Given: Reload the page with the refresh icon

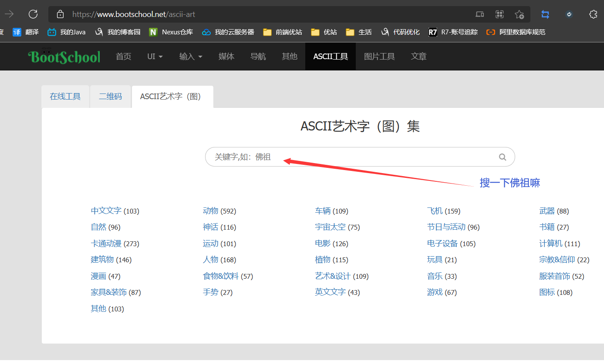Looking at the screenshot, I should 33,14.
